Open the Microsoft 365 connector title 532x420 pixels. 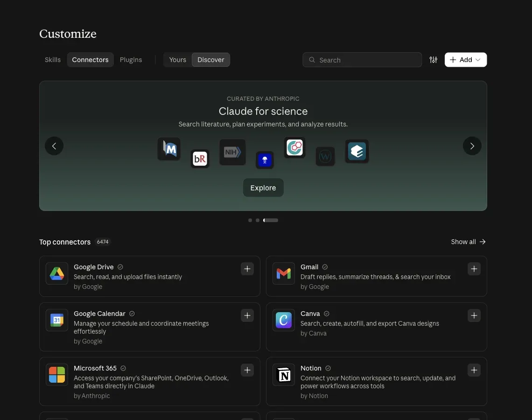tap(95, 368)
